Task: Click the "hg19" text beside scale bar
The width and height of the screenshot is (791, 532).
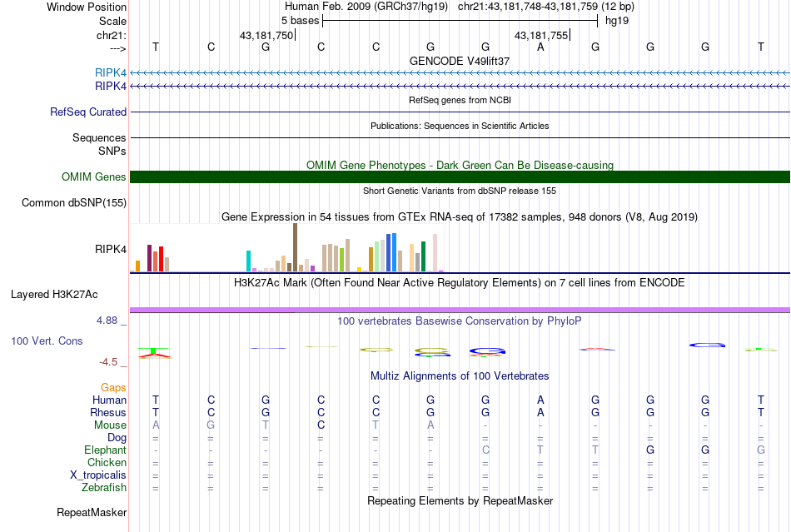Action: click(617, 21)
